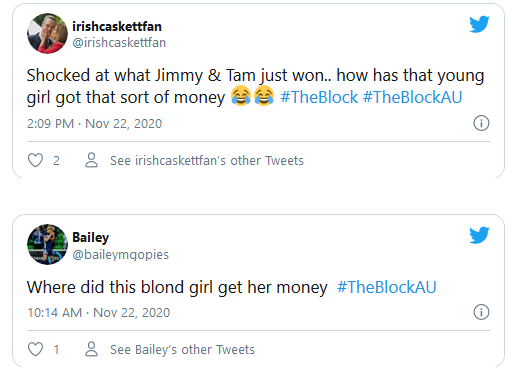Open the info icon on irishcaskettfan's tweet

tap(481, 123)
